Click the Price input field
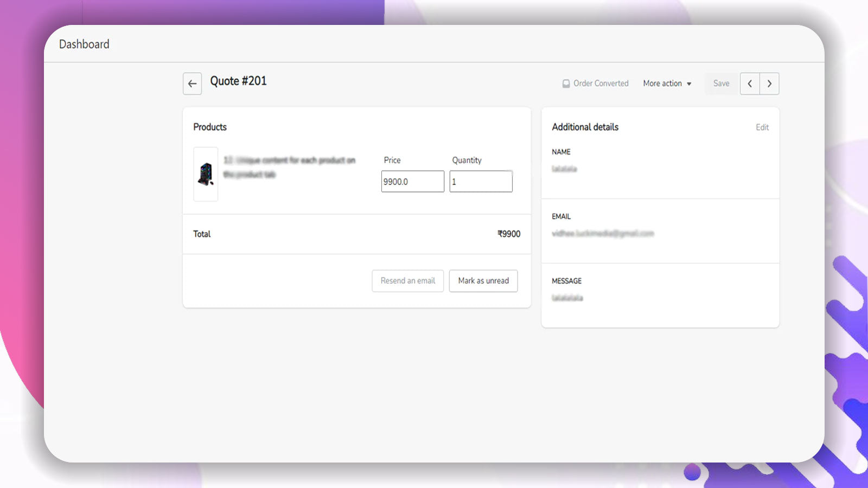Viewport: 868px width, 488px height. [x=412, y=182]
